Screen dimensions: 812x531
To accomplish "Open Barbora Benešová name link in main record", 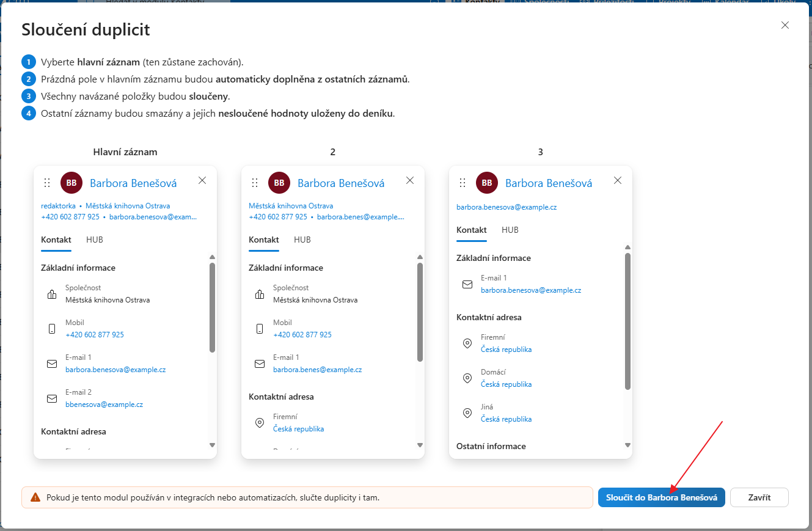I will click(133, 183).
